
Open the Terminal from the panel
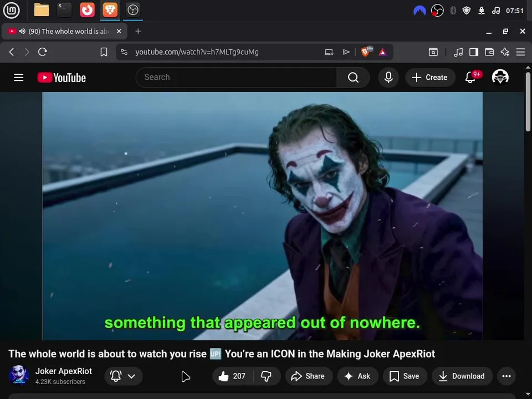coord(64,10)
